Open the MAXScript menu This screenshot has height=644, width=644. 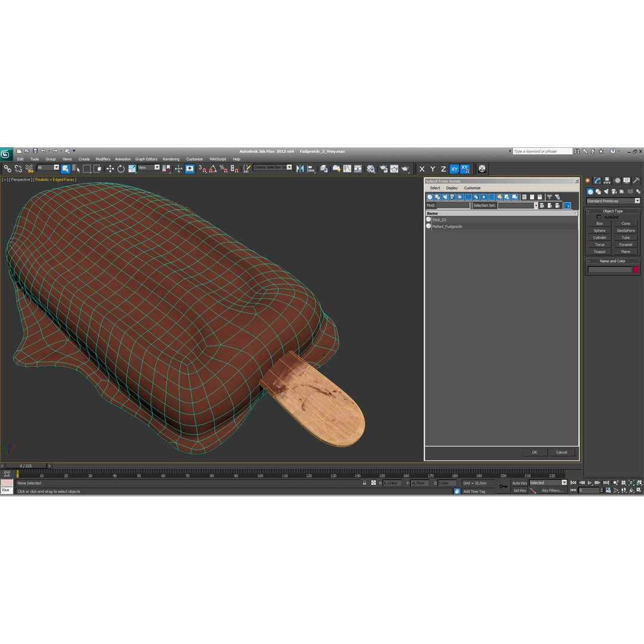[218, 159]
